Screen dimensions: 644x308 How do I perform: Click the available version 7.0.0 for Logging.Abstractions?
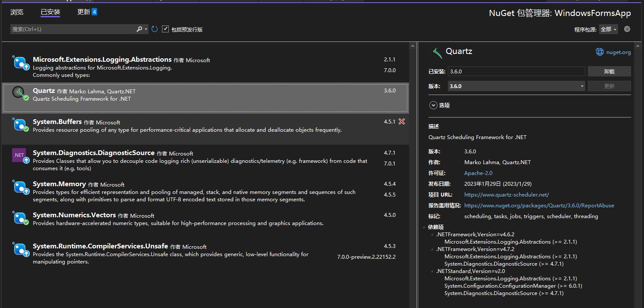390,70
